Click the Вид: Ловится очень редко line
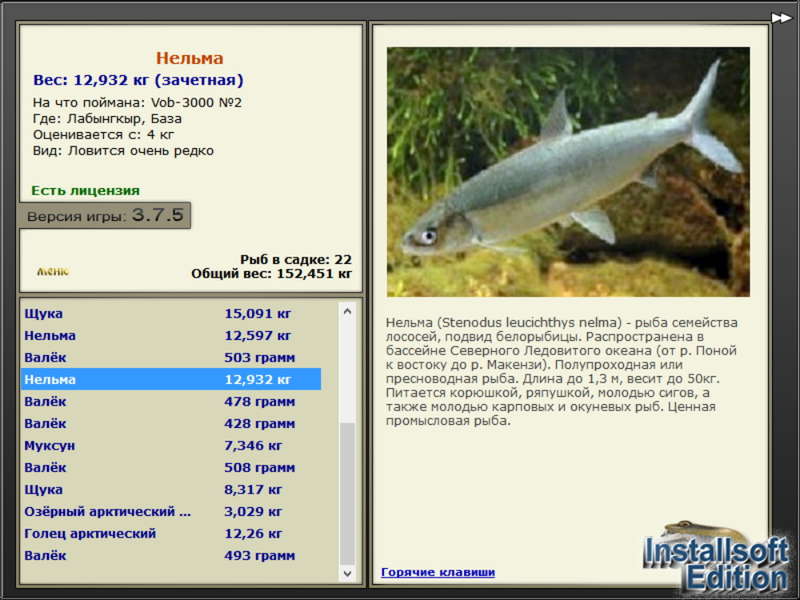 click(123, 151)
